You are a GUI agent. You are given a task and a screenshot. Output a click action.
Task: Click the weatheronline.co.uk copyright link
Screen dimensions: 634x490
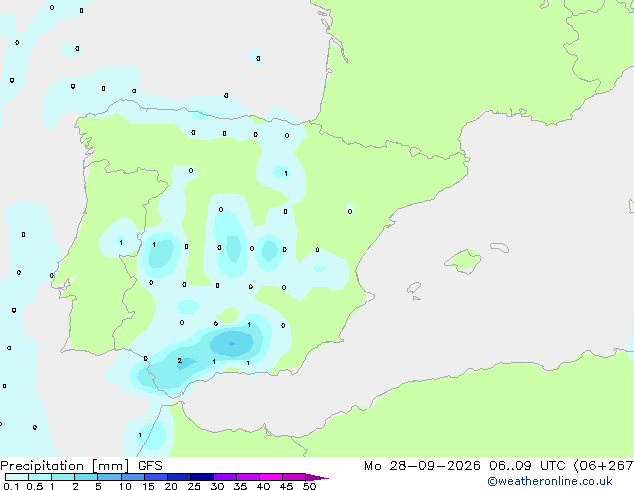click(x=549, y=481)
